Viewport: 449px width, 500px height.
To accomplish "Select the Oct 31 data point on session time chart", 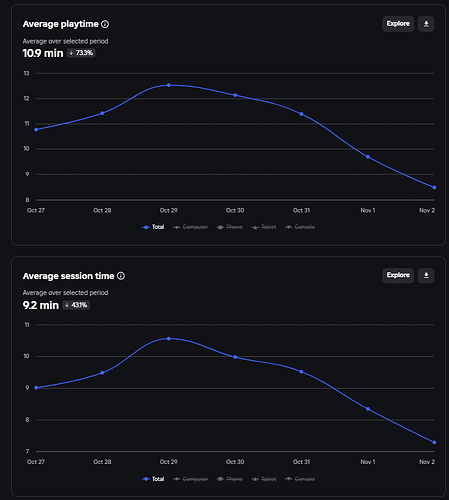I will (x=301, y=372).
